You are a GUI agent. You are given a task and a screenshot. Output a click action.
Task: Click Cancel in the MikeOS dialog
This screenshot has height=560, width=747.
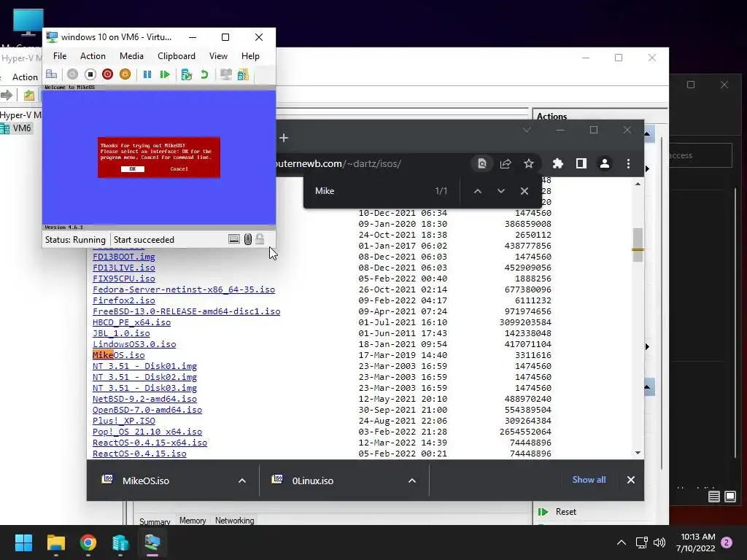pos(179,169)
